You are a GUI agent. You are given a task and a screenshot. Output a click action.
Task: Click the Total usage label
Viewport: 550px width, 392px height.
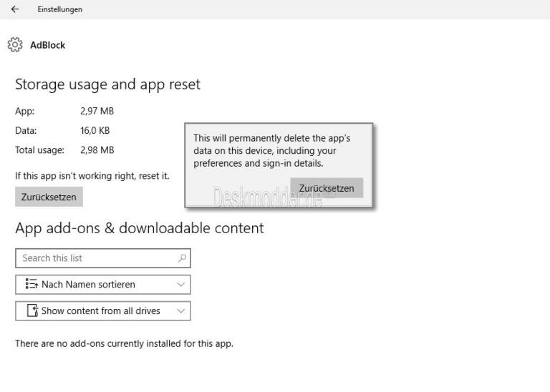39,150
